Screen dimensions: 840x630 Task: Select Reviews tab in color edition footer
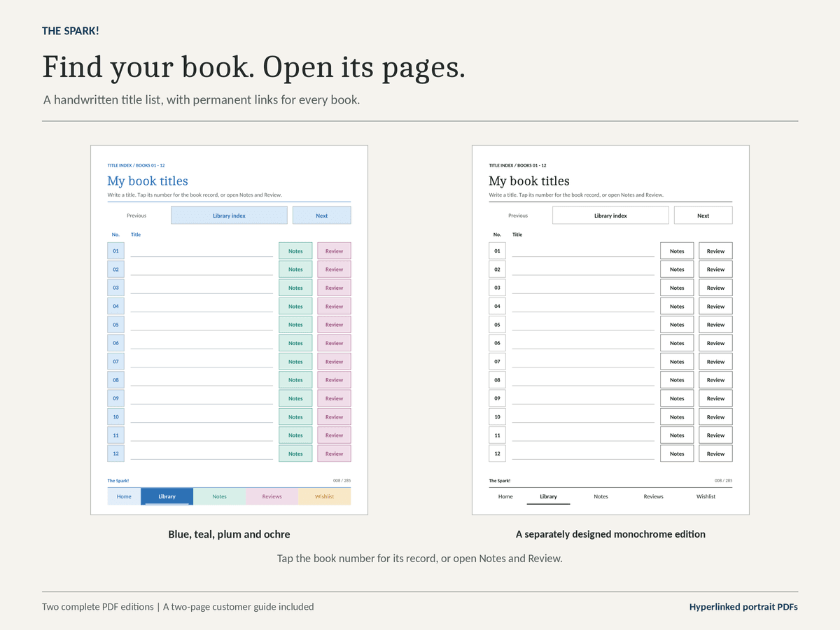tap(272, 496)
